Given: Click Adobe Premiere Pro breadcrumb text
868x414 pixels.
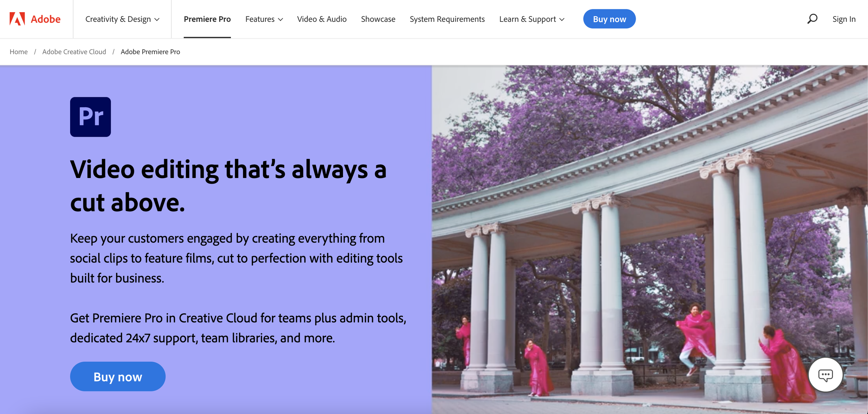Looking at the screenshot, I should tap(150, 52).
